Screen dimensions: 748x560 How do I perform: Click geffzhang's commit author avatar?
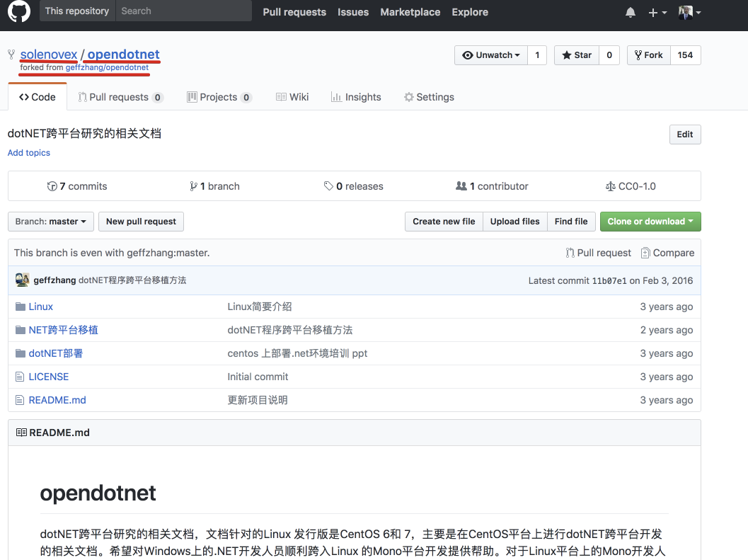tap(22, 280)
